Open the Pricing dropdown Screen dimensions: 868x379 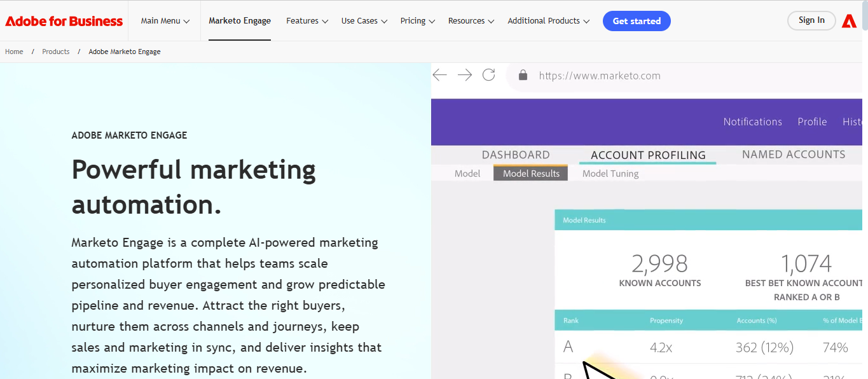[x=418, y=21]
